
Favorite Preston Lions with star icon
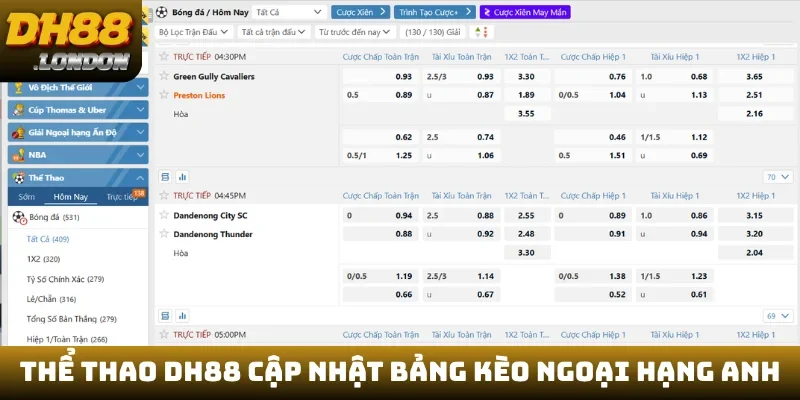tap(164, 94)
